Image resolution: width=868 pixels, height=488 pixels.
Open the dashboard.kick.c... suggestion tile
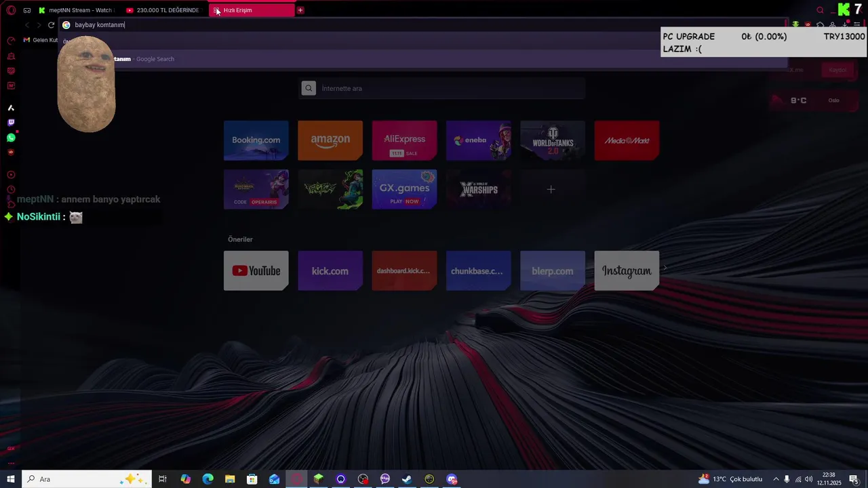pos(404,270)
